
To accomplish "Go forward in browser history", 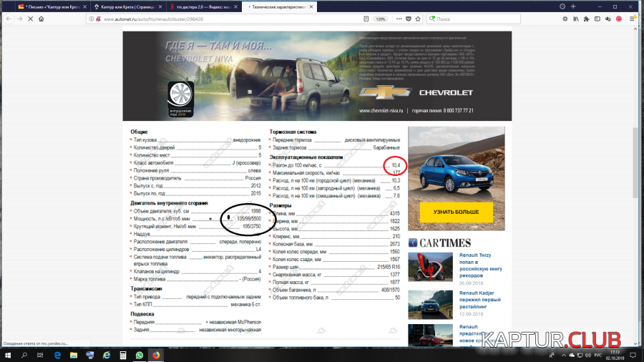I will point(19,19).
